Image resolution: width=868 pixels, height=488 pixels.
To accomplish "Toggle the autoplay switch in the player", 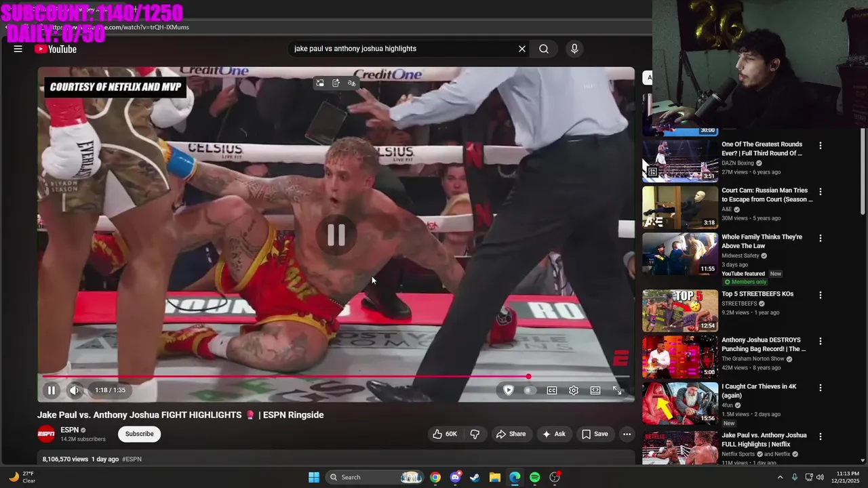I will tap(530, 390).
